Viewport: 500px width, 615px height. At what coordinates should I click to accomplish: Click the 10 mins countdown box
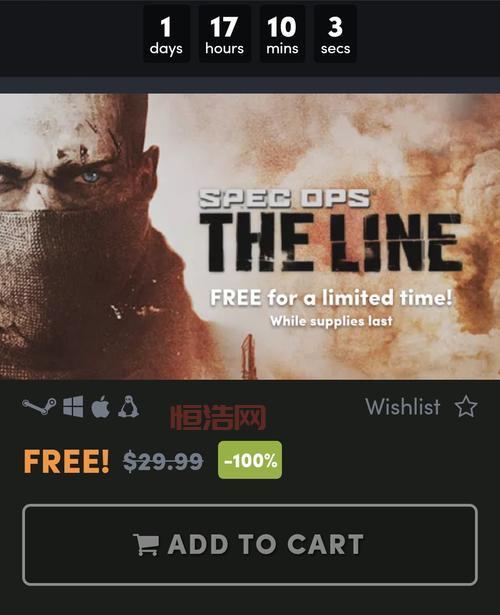(x=282, y=34)
